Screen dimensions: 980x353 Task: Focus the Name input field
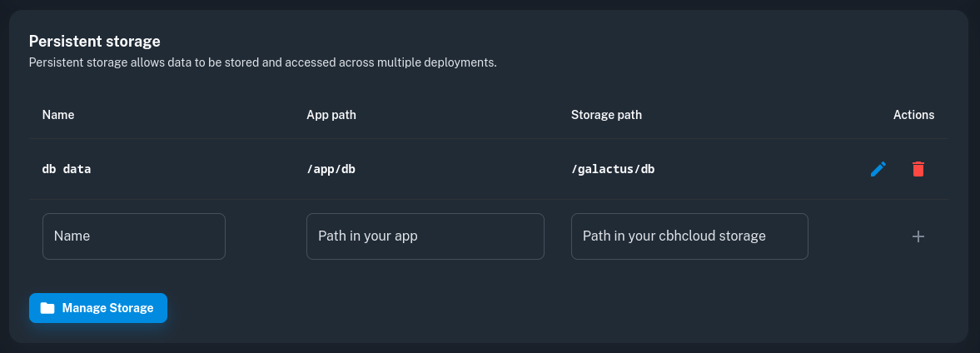click(133, 236)
